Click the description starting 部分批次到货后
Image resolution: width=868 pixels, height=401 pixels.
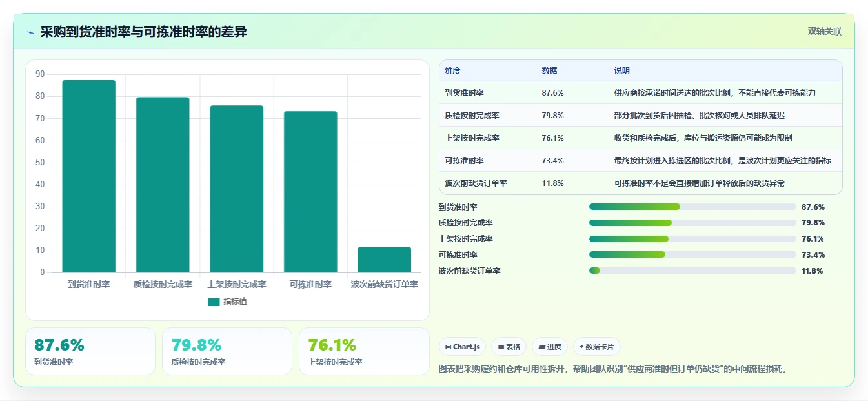pyautogui.click(x=700, y=116)
